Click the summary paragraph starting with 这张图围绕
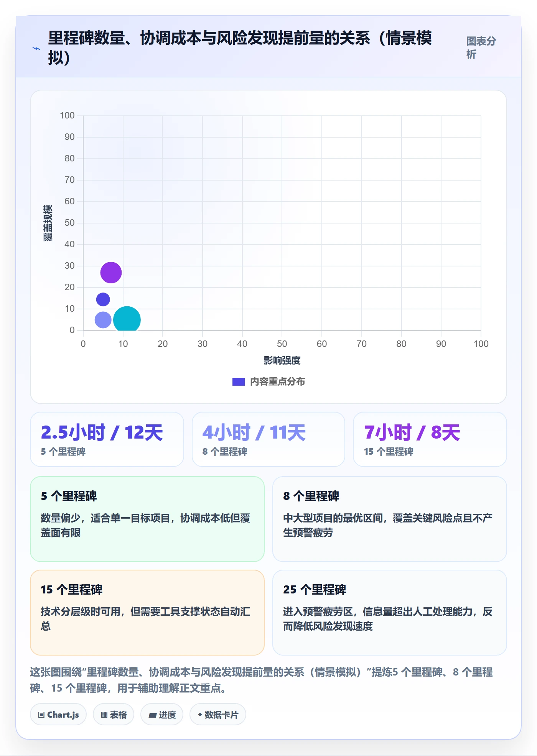The height and width of the screenshot is (756, 537). [261, 680]
